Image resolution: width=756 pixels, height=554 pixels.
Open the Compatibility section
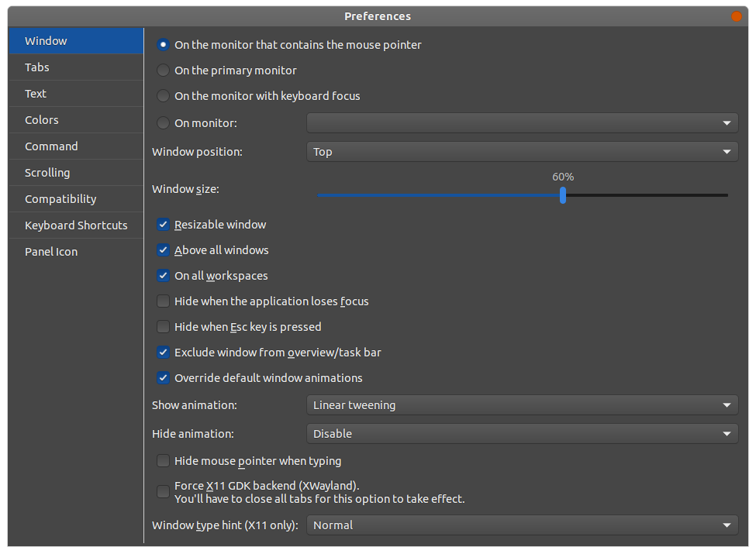pyautogui.click(x=76, y=199)
